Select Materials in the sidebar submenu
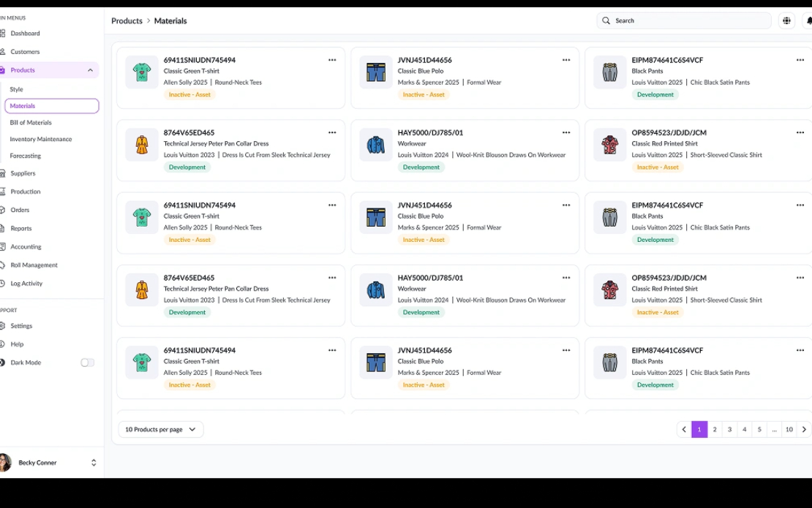Screen dimensions: 812x508 [52, 106]
